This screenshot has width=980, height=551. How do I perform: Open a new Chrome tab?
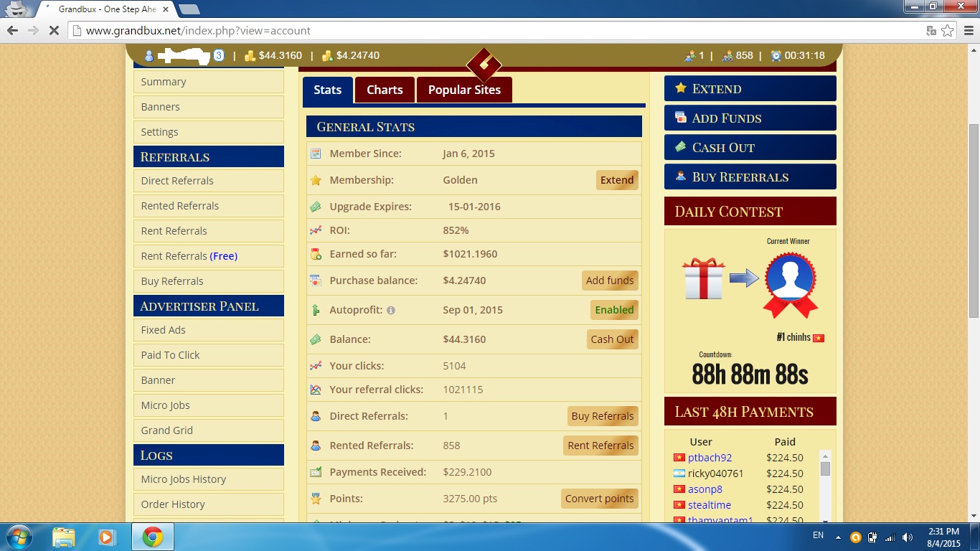[189, 9]
